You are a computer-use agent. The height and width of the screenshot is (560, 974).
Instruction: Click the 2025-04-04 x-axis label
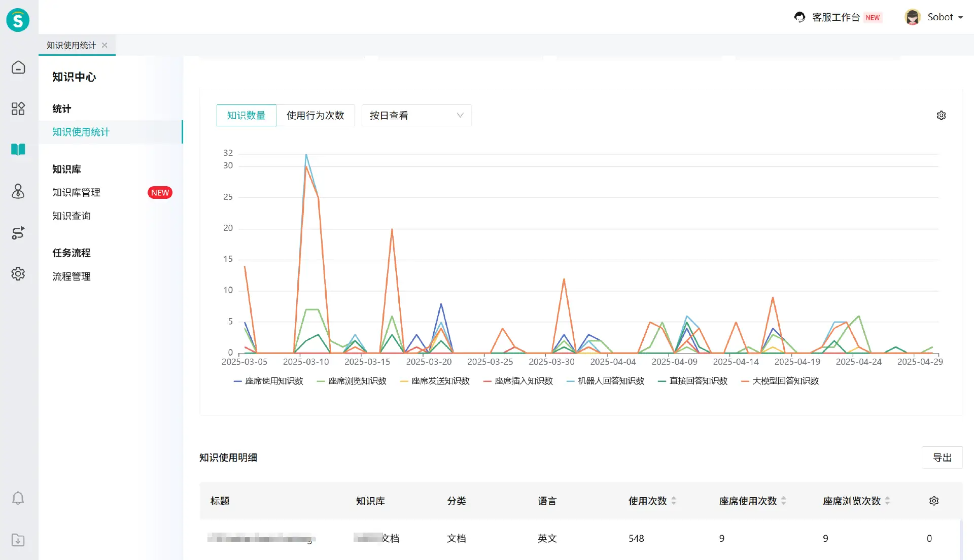coord(613,362)
